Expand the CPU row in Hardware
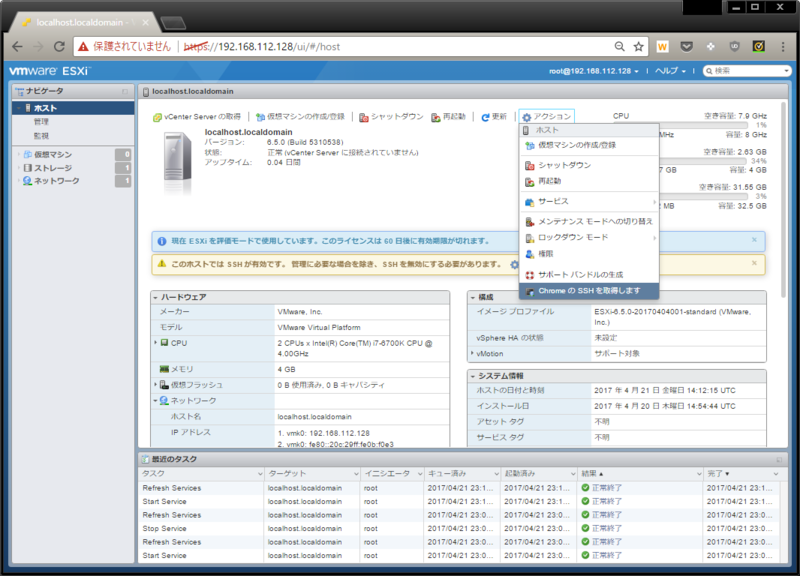Viewport: 800px width, 576px height. [156, 343]
